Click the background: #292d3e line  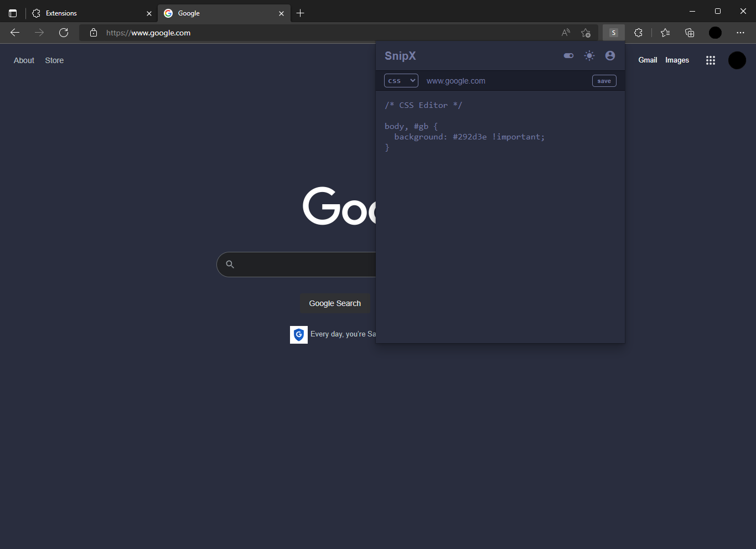469,137
